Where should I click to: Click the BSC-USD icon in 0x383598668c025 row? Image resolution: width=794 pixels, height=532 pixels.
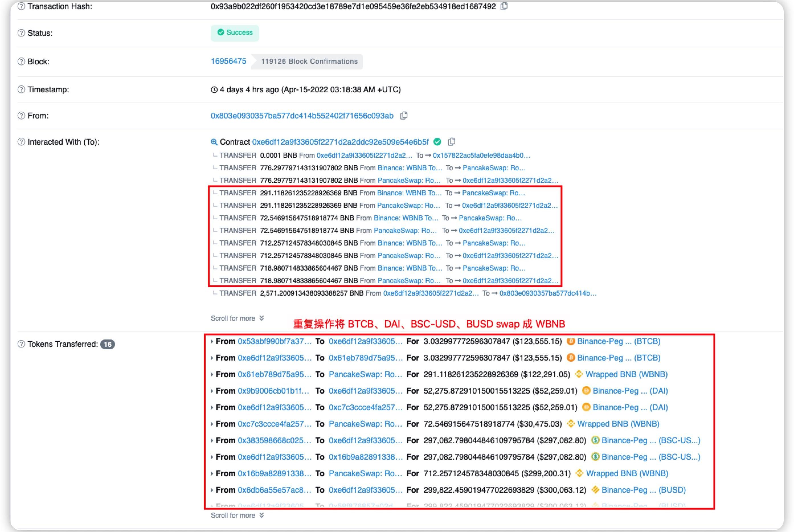[595, 440]
